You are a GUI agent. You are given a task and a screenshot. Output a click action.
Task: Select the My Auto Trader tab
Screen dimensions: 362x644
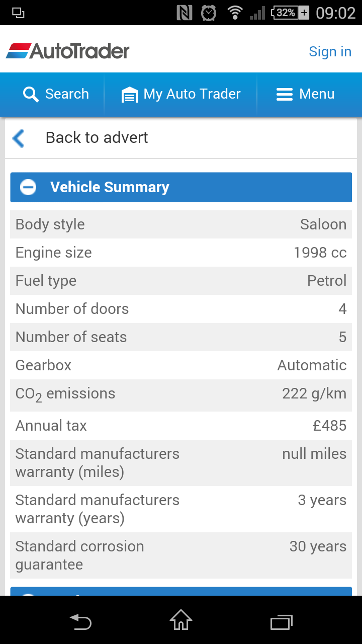click(x=181, y=95)
